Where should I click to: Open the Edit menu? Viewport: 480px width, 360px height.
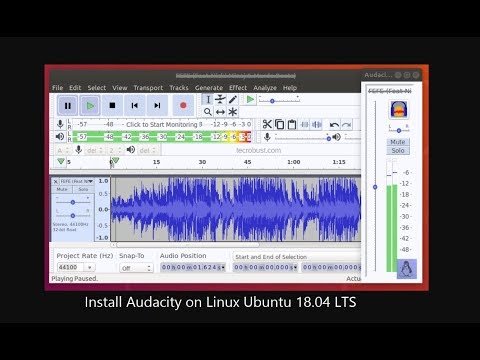[x=75, y=88]
